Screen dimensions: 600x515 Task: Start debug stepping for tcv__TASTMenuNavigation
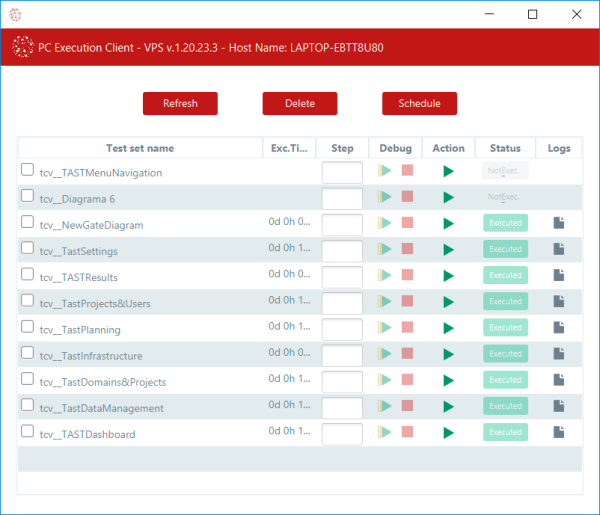click(385, 171)
